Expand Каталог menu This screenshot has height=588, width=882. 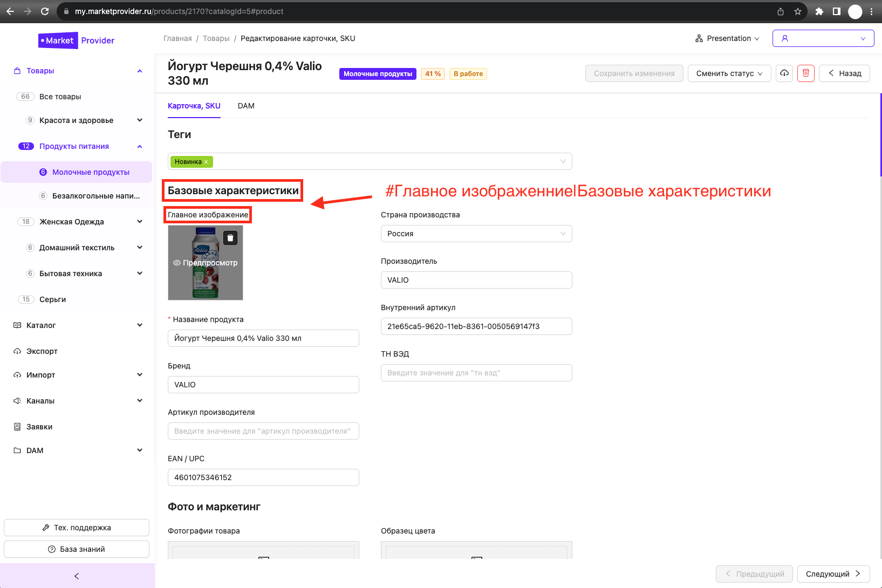click(140, 325)
